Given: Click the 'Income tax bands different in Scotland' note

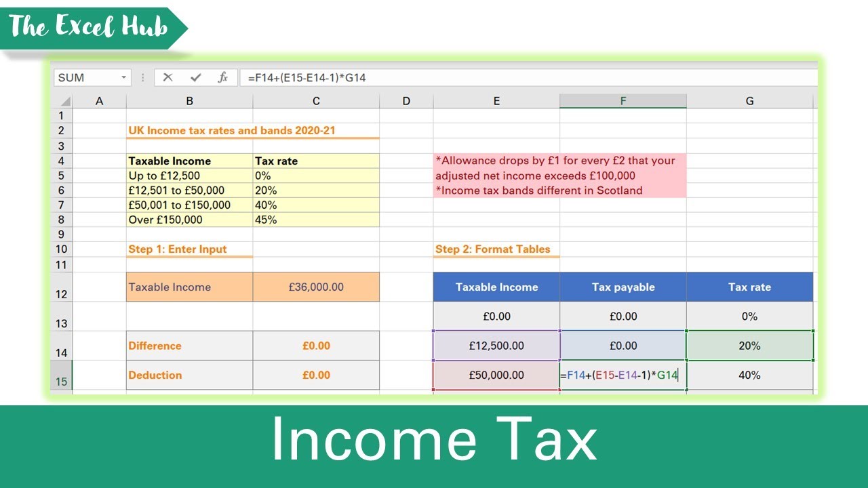Looking at the screenshot, I should pos(539,190).
